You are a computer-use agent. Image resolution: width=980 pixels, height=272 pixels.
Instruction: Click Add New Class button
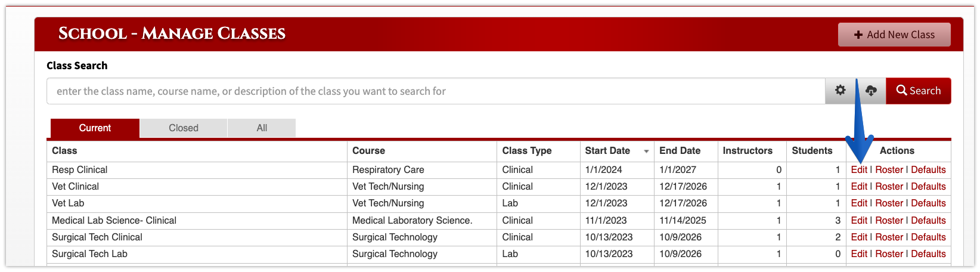click(x=894, y=35)
